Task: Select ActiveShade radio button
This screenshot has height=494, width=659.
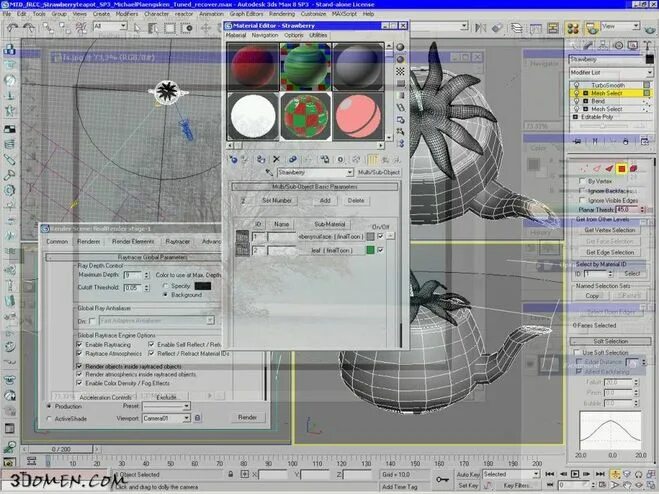Action: tap(49, 419)
